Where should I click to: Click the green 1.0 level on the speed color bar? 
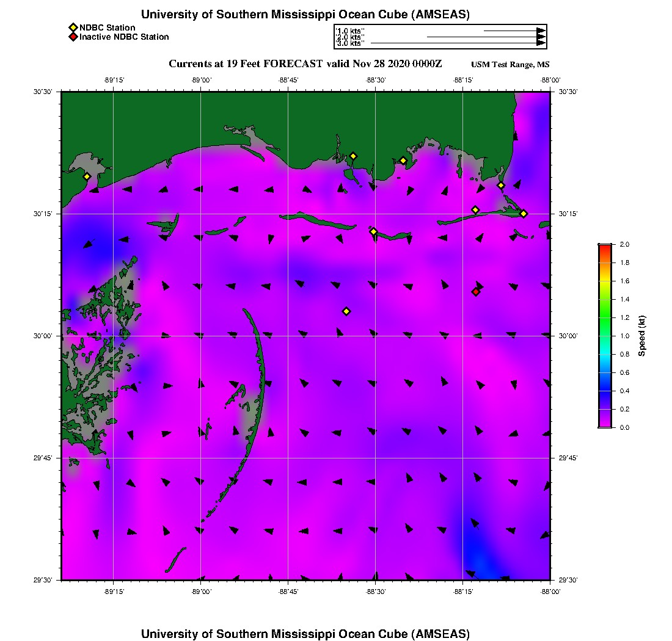pos(604,336)
